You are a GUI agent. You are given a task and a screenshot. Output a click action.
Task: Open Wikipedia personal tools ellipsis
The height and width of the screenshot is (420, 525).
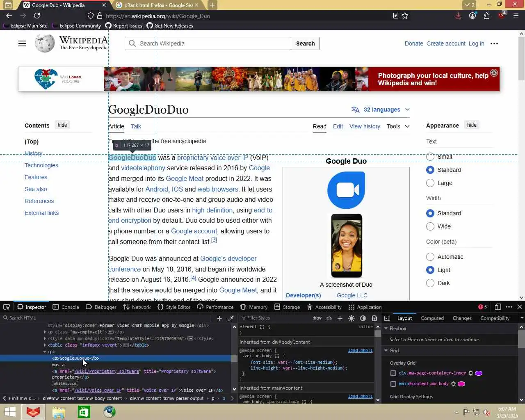coord(494,43)
